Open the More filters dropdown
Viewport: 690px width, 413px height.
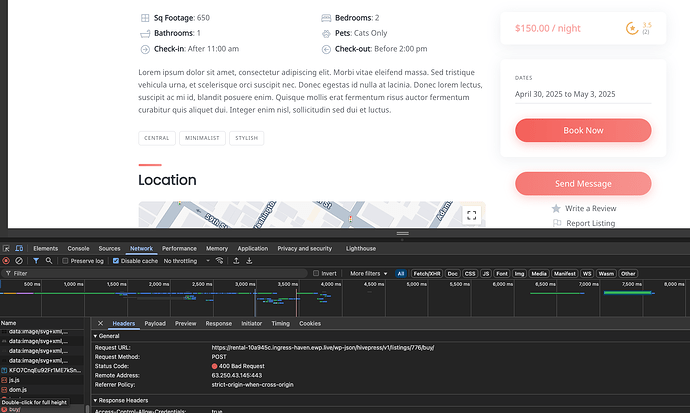click(x=369, y=274)
